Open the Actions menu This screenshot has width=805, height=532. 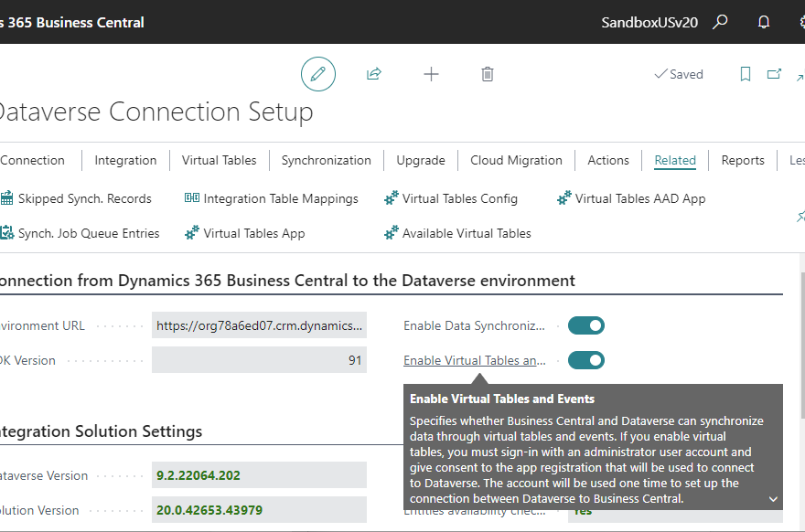click(x=607, y=161)
